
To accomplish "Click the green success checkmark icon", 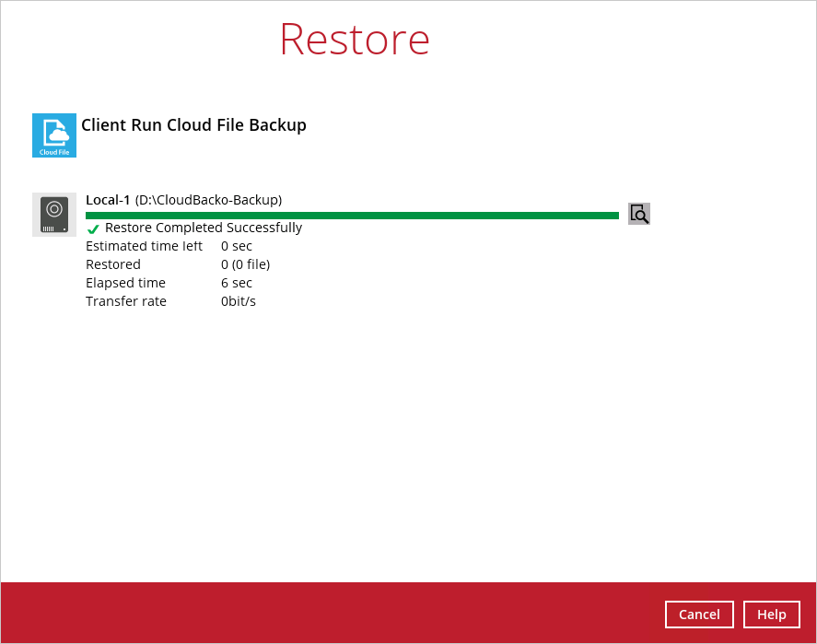I will [93, 228].
